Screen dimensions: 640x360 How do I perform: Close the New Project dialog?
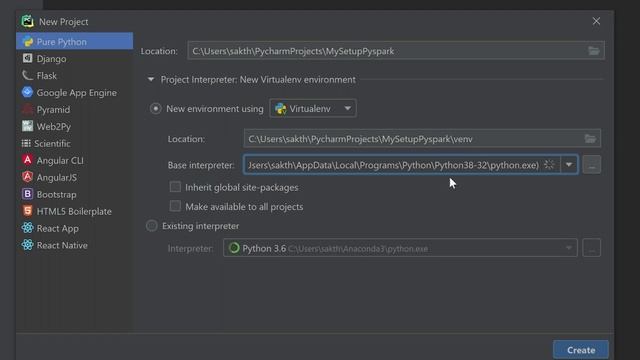(596, 21)
